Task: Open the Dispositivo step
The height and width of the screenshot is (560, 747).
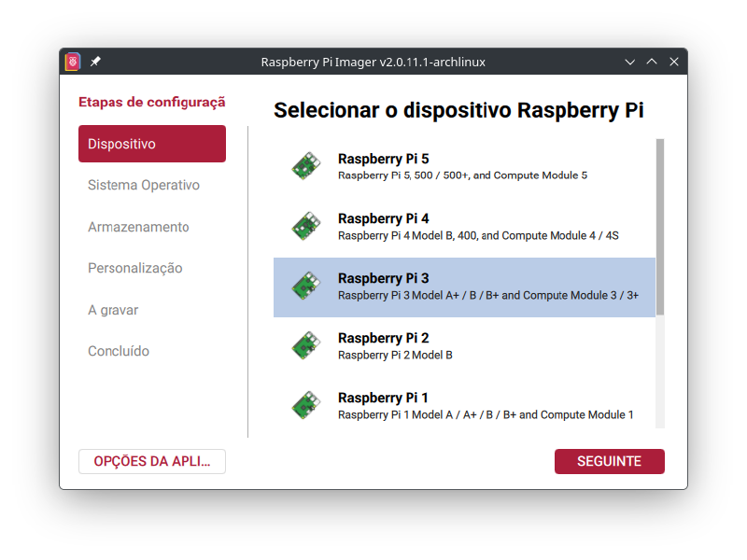Action: point(152,144)
